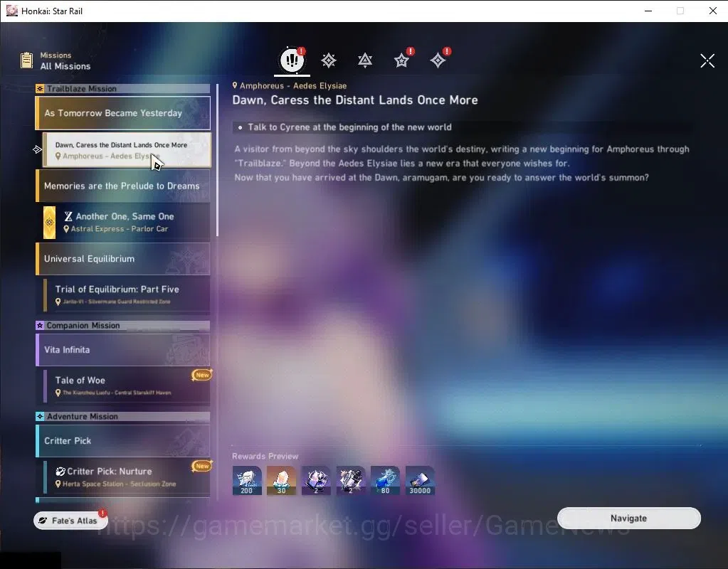Screen dimensions: 728x569
Task: Click the Astral Express - Parlor Car location text
Action: point(120,229)
